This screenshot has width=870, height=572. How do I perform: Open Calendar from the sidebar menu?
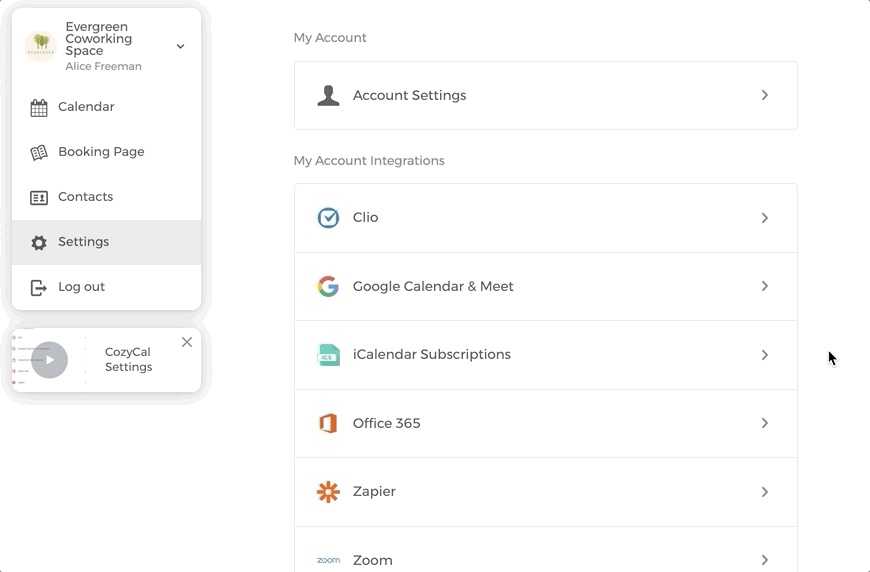(x=86, y=107)
